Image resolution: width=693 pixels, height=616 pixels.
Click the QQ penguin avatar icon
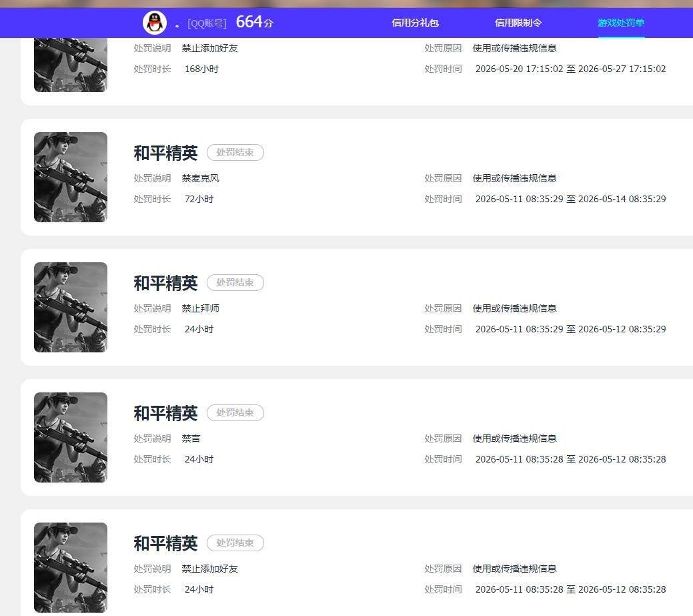(x=155, y=23)
